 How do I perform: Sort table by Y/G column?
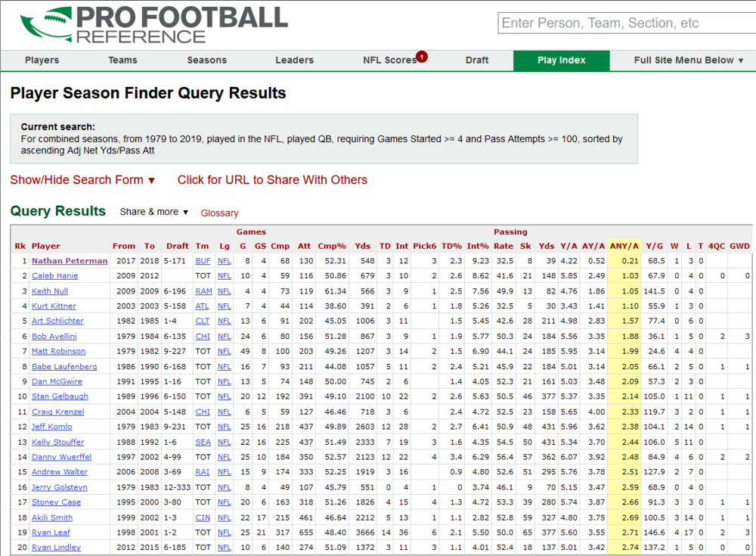coord(654,246)
